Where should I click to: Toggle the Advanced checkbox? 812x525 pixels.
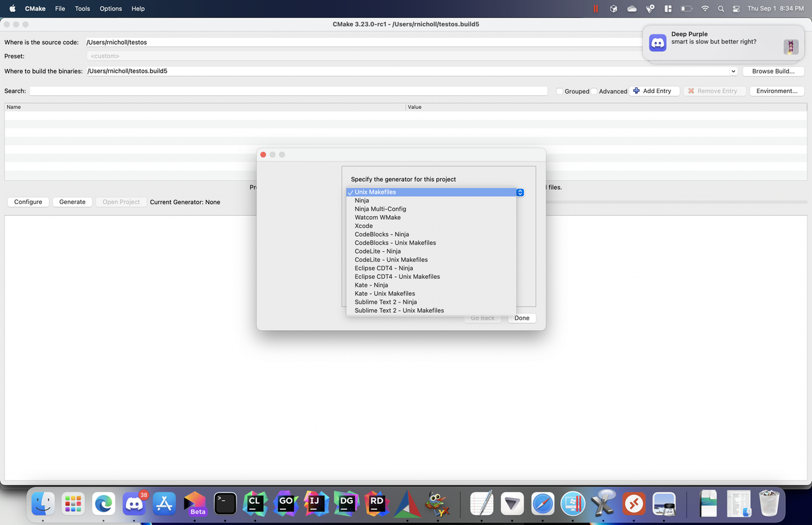(x=594, y=91)
